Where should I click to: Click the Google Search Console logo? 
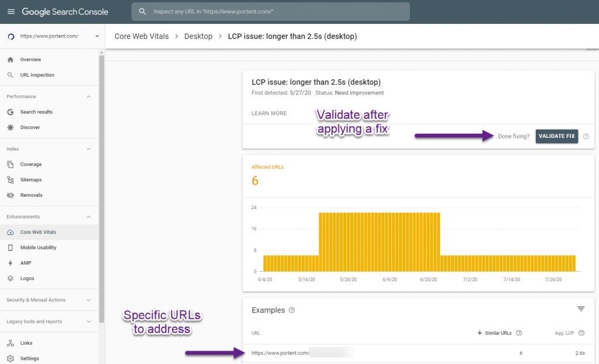65,12
